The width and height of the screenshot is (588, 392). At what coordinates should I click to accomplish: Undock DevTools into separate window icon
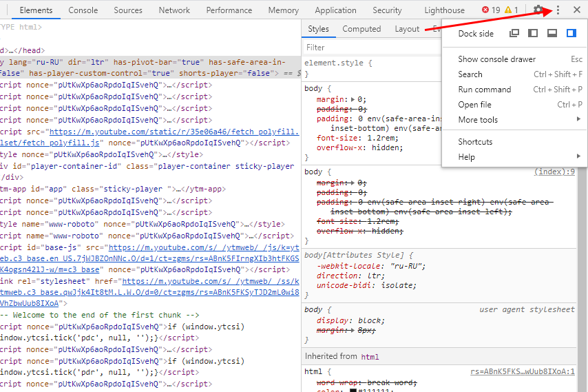[x=514, y=33]
